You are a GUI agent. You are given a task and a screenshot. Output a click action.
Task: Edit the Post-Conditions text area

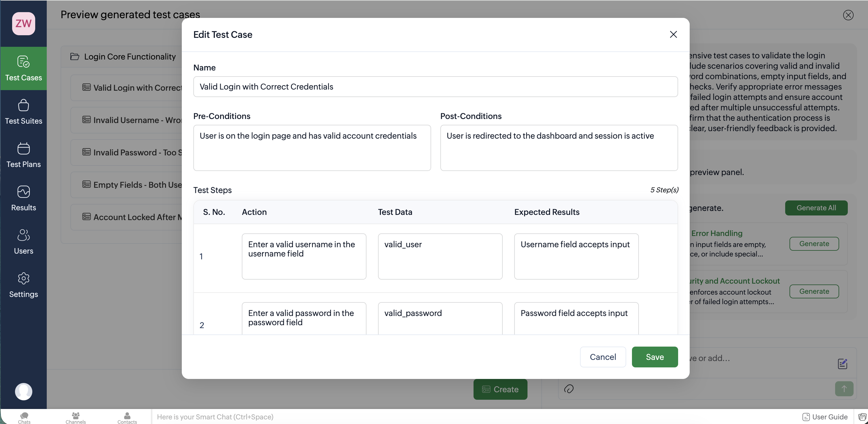559,148
